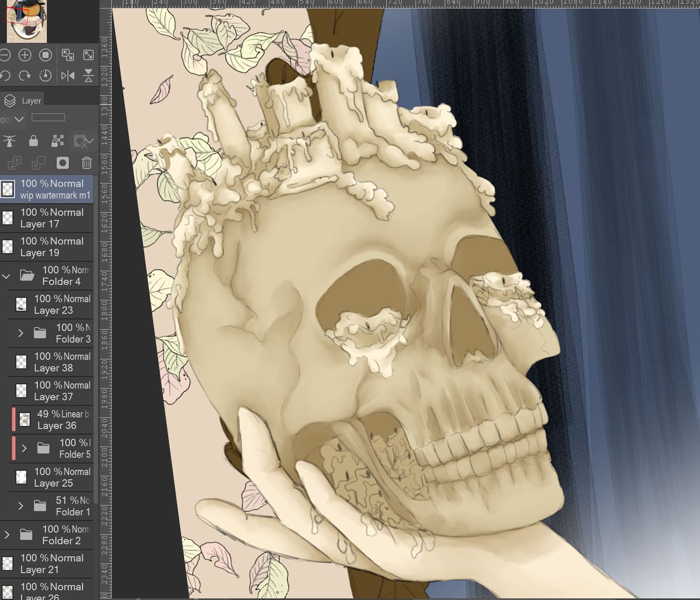
Task: Click the red color tag on Layer 36
Action: click(13, 419)
